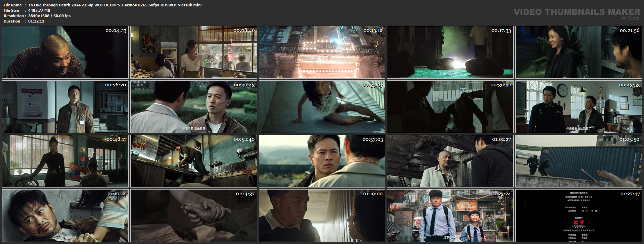
Task: Click the file size value 4485.77 MB
Action: (39, 10)
